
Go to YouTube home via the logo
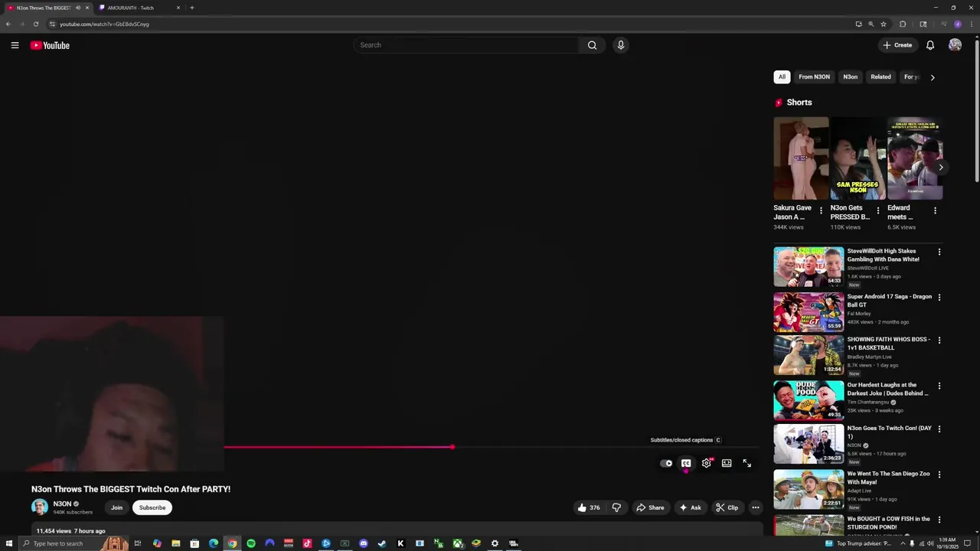tap(50, 45)
